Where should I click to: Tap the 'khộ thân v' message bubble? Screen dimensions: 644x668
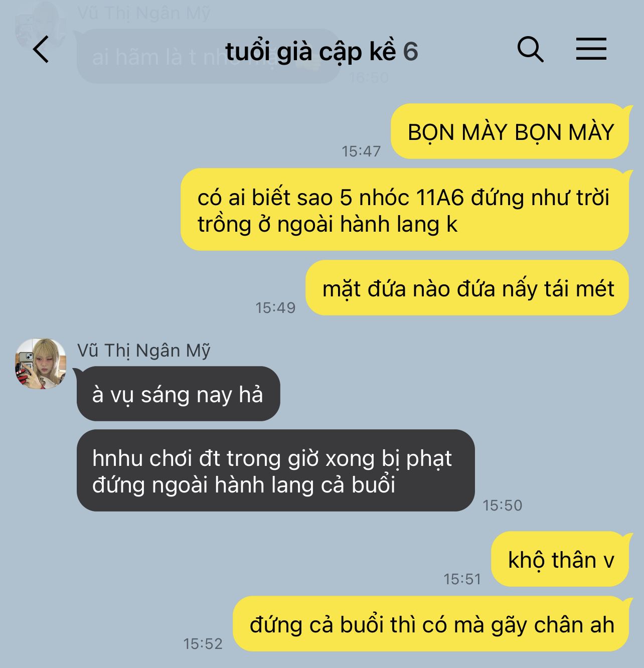coord(560,559)
